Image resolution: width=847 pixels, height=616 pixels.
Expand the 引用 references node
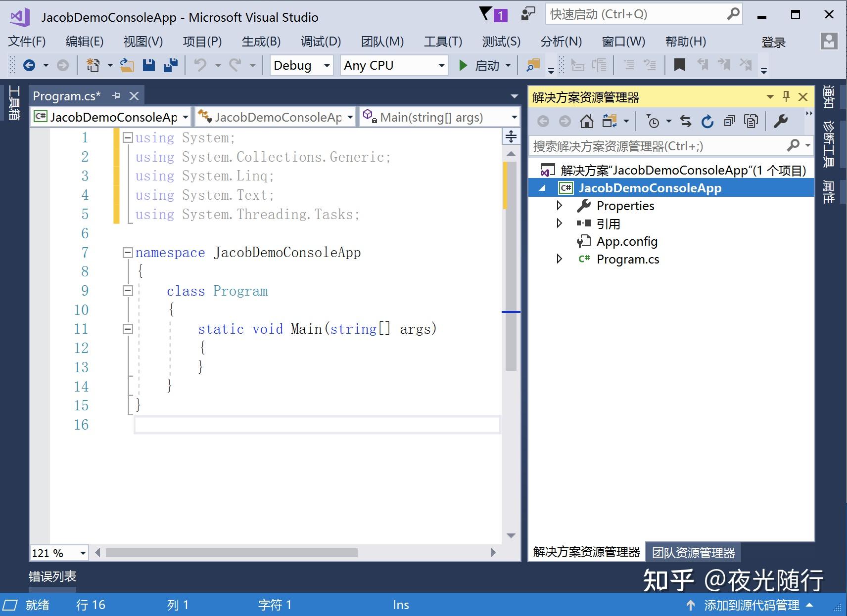[x=559, y=223]
